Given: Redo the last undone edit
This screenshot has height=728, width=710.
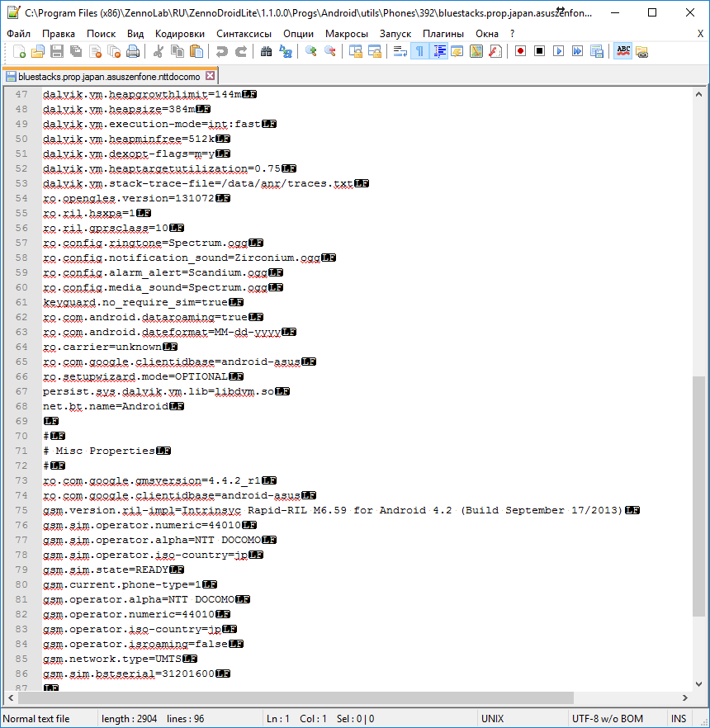Looking at the screenshot, I should tap(241, 51).
